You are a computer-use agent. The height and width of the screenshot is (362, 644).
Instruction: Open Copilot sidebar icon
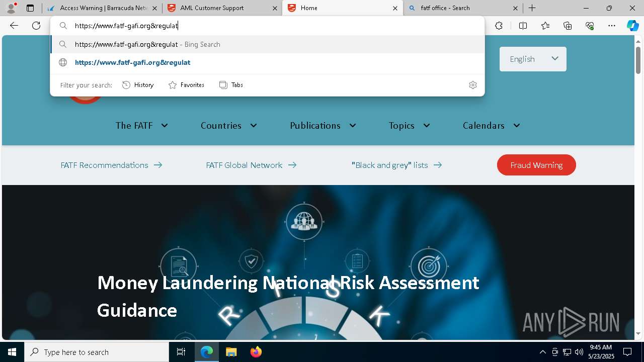point(632,26)
